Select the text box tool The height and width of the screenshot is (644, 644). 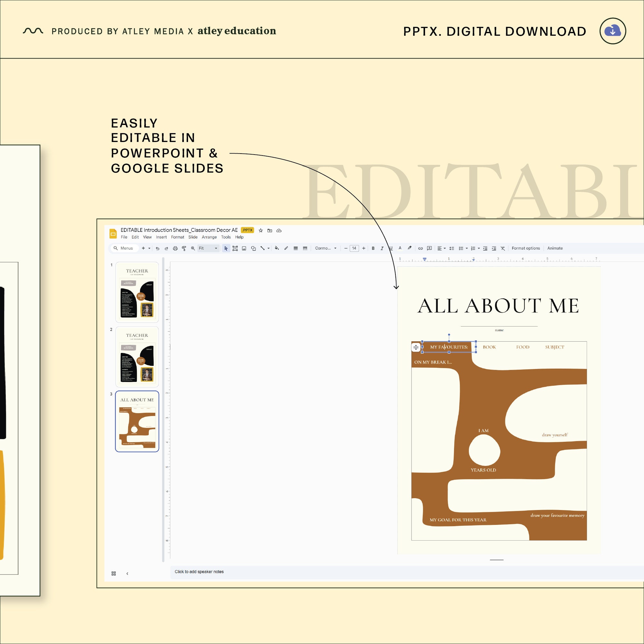tap(235, 248)
